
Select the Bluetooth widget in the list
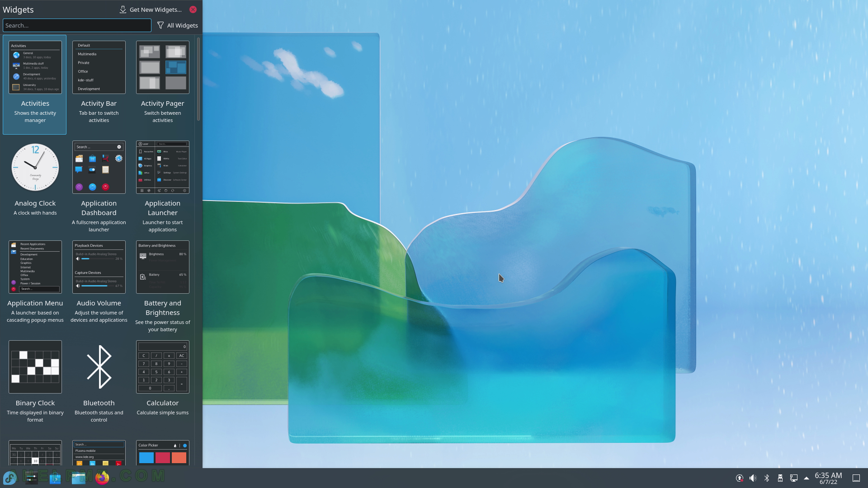pos(99,384)
